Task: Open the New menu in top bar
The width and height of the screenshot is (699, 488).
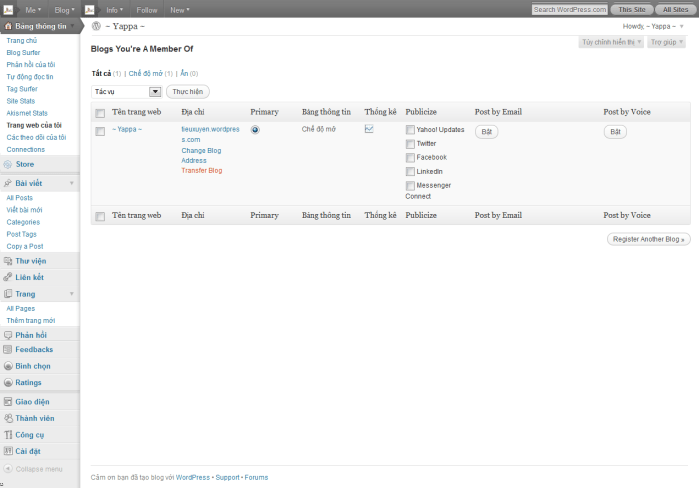Action: (180, 9)
